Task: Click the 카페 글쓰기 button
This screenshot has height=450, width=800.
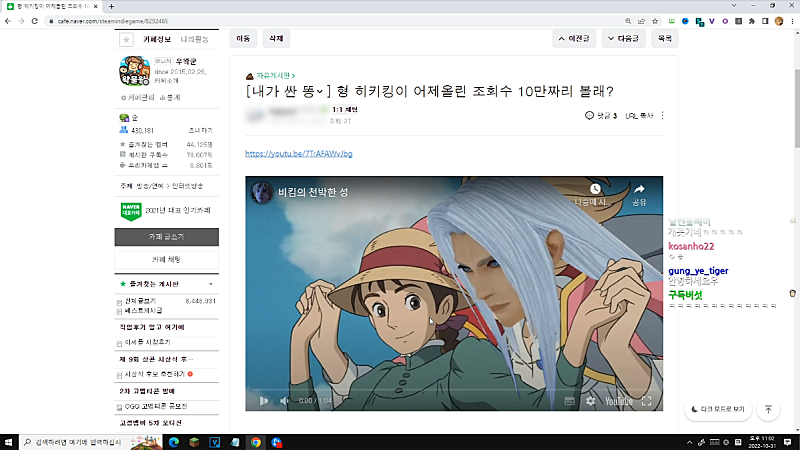Action: 166,237
